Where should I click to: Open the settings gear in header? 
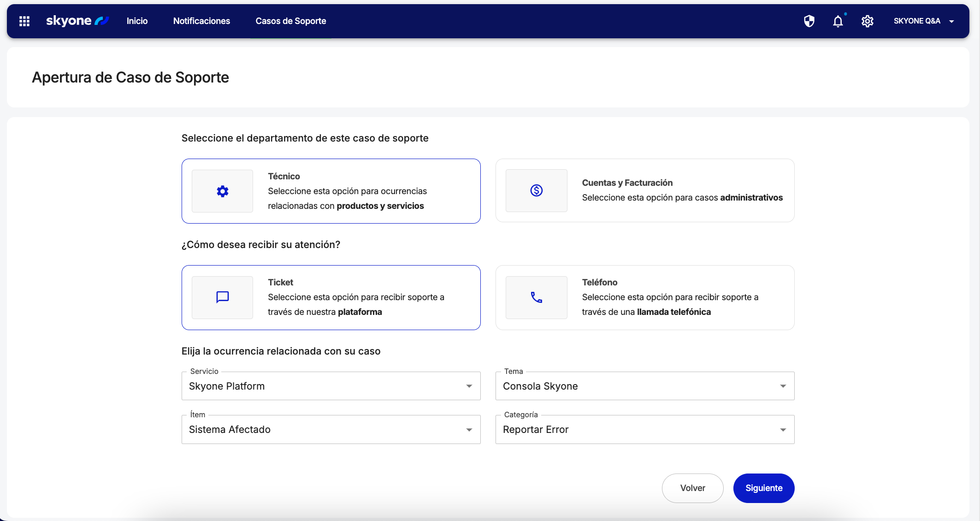867,21
